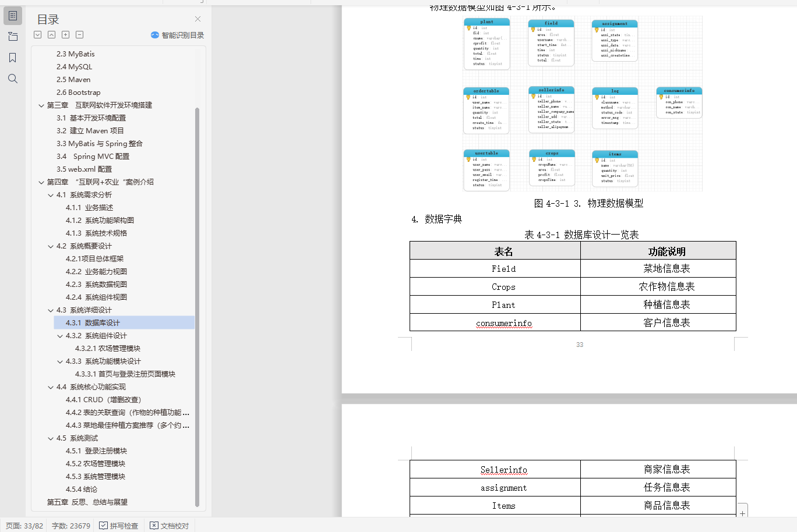Open 3.5 web.xml 配置 heading
797x532 pixels.
click(84, 169)
